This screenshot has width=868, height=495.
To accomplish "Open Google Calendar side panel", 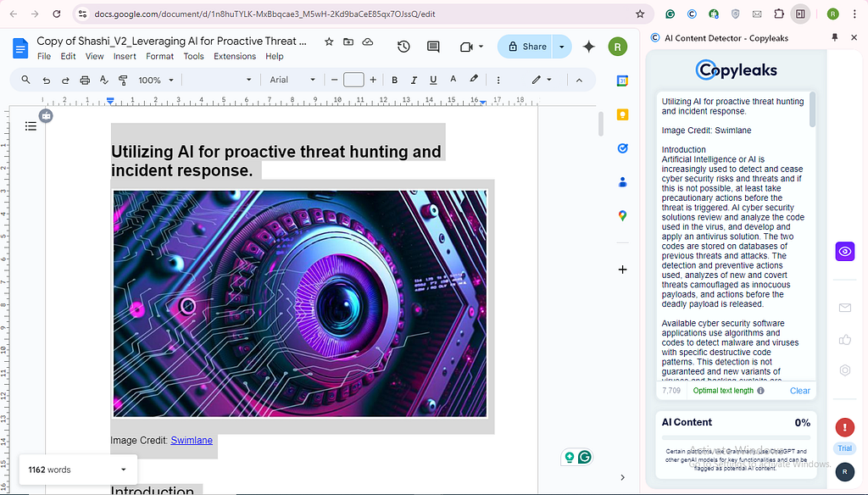I will point(623,81).
